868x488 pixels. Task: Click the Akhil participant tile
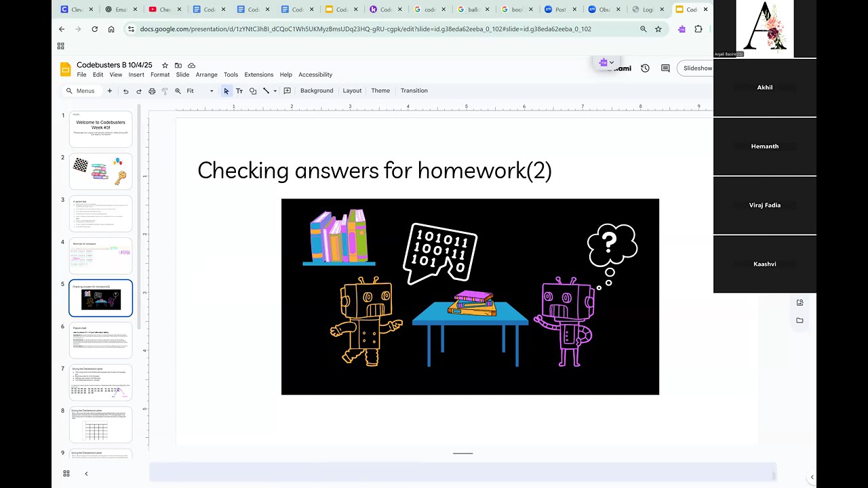click(764, 87)
